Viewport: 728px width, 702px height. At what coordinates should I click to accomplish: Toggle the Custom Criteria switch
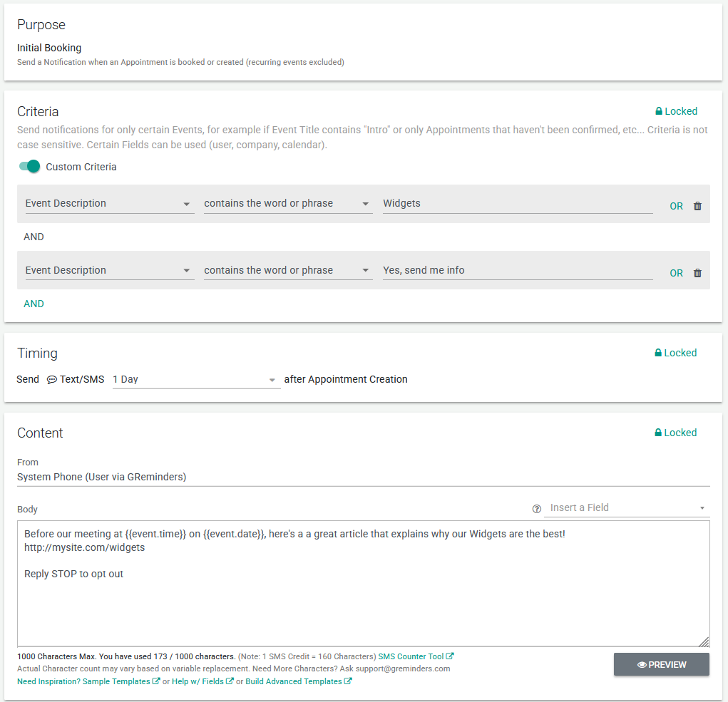tap(30, 167)
